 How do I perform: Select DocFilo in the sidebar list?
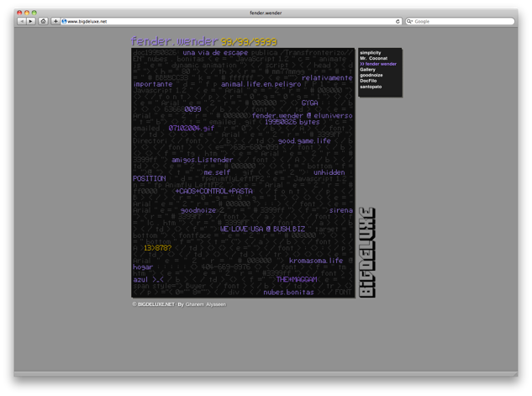(369, 81)
